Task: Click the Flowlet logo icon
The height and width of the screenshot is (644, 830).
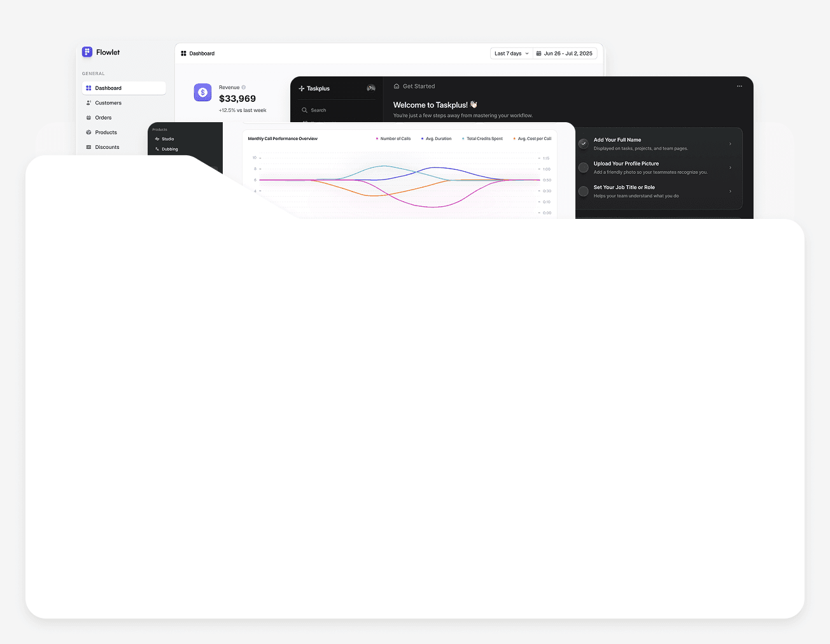Action: click(87, 52)
